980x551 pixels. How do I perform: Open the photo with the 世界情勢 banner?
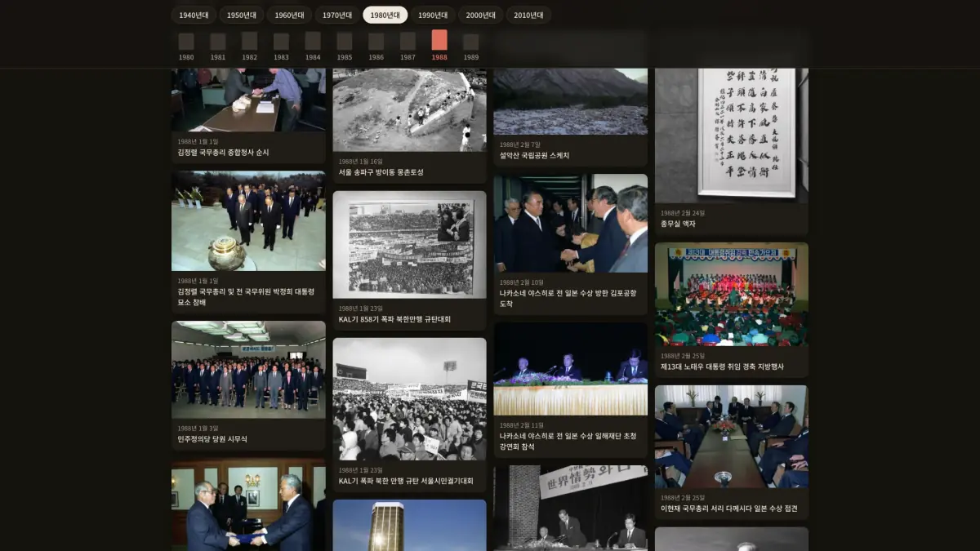[570, 508]
